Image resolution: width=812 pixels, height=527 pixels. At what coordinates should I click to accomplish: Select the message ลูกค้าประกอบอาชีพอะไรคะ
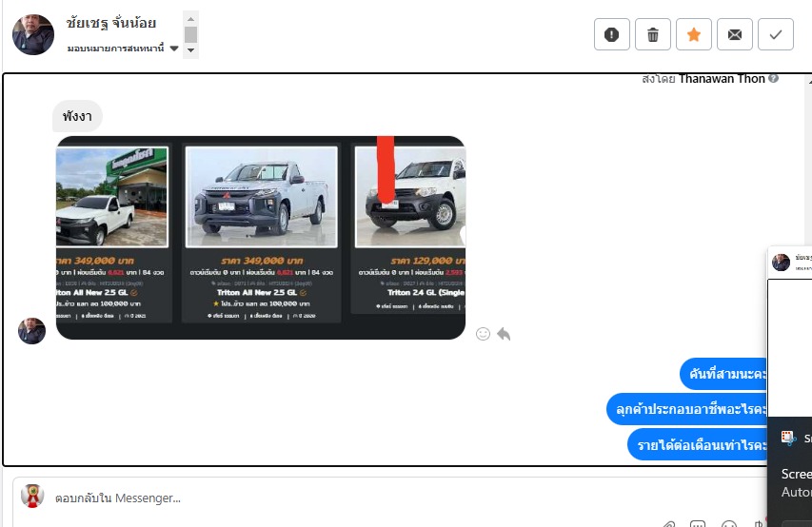pyautogui.click(x=687, y=409)
